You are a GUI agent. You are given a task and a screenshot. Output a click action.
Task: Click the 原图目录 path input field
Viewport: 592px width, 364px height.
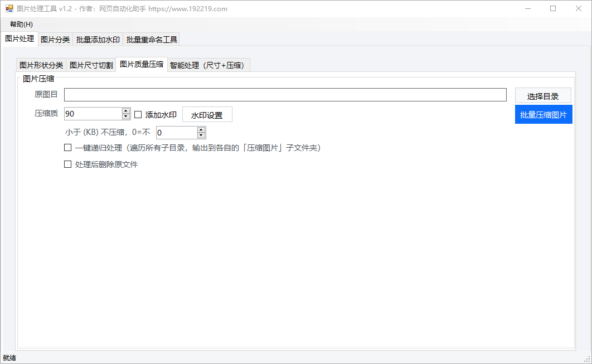coord(285,95)
